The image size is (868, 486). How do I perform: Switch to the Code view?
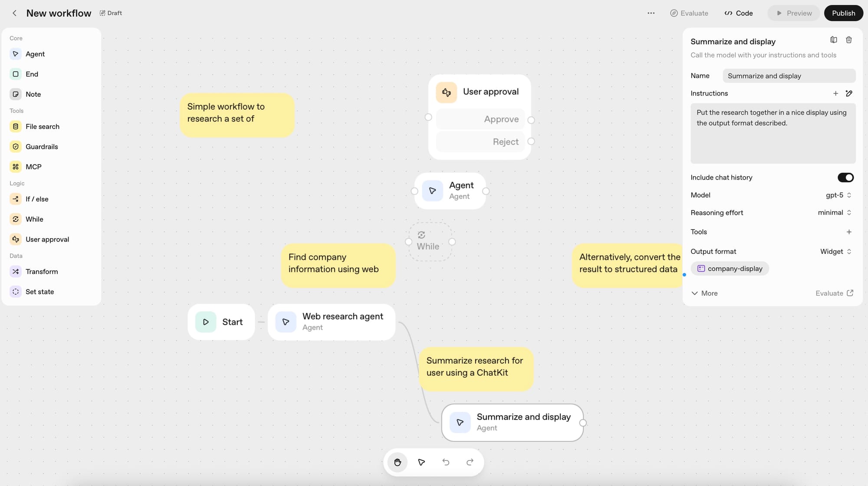(739, 13)
